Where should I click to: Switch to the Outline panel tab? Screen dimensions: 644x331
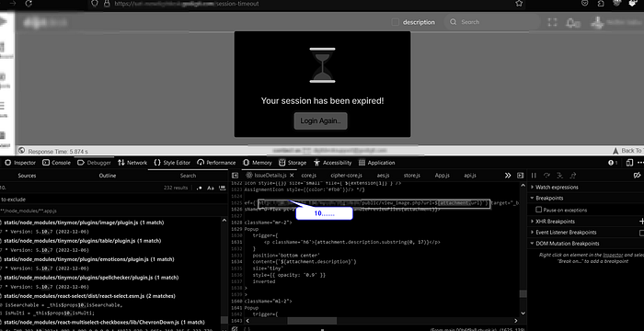tap(108, 176)
